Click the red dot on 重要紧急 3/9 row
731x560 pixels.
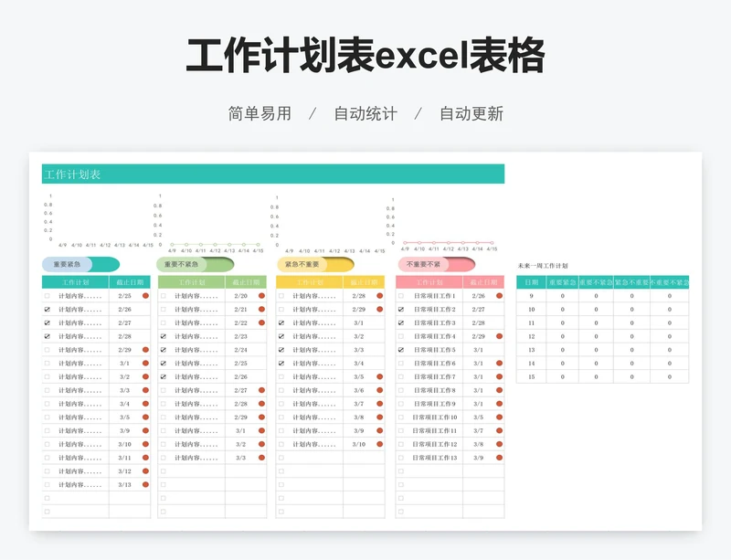click(145, 431)
